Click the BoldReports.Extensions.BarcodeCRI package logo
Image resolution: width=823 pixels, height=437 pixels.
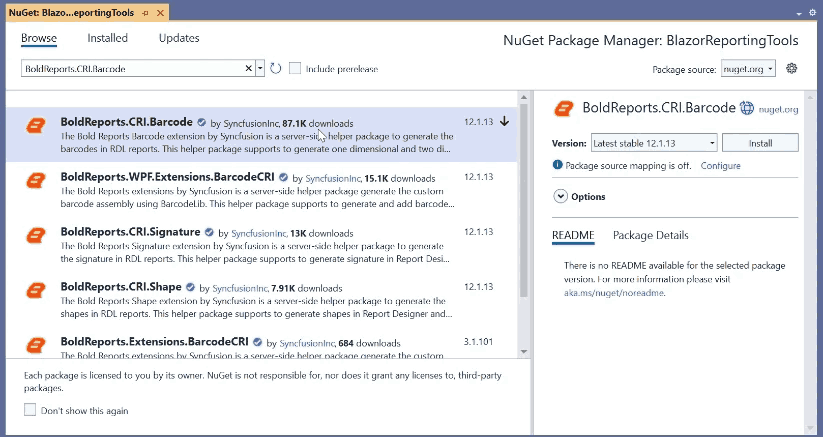tap(36, 345)
